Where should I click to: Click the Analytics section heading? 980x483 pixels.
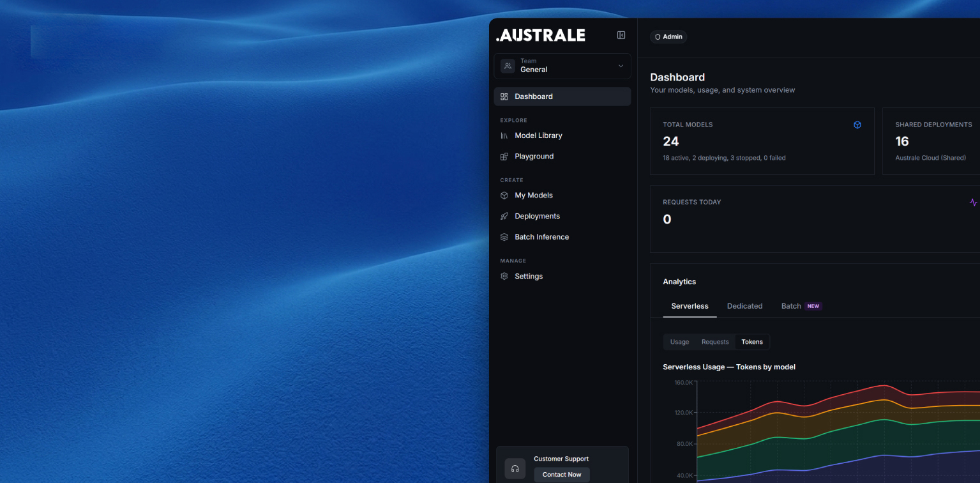click(679, 282)
